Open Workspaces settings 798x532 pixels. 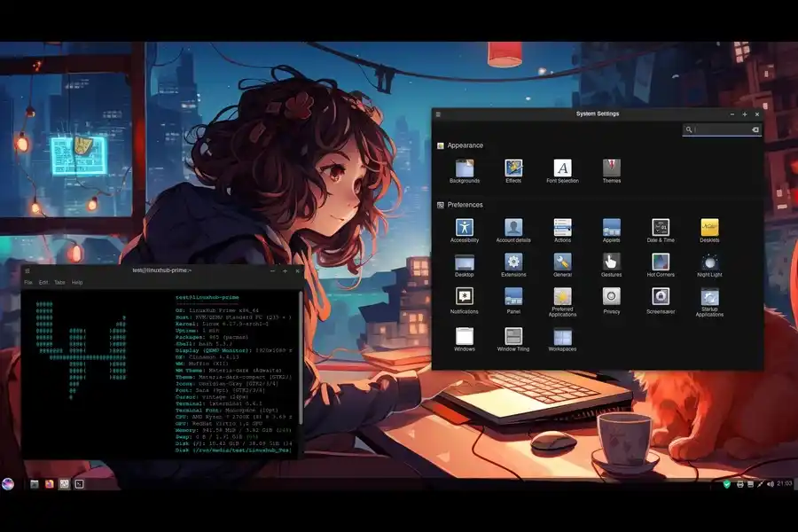(x=564, y=337)
